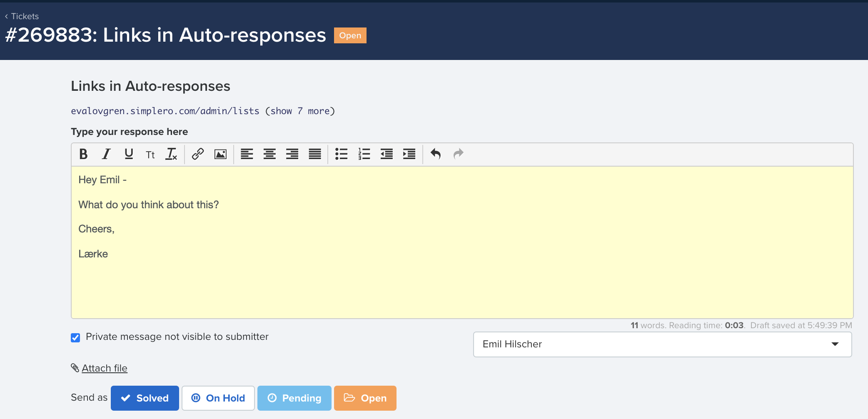Redo the last undone edit
Viewport: 868px width, 419px height.
(x=458, y=154)
